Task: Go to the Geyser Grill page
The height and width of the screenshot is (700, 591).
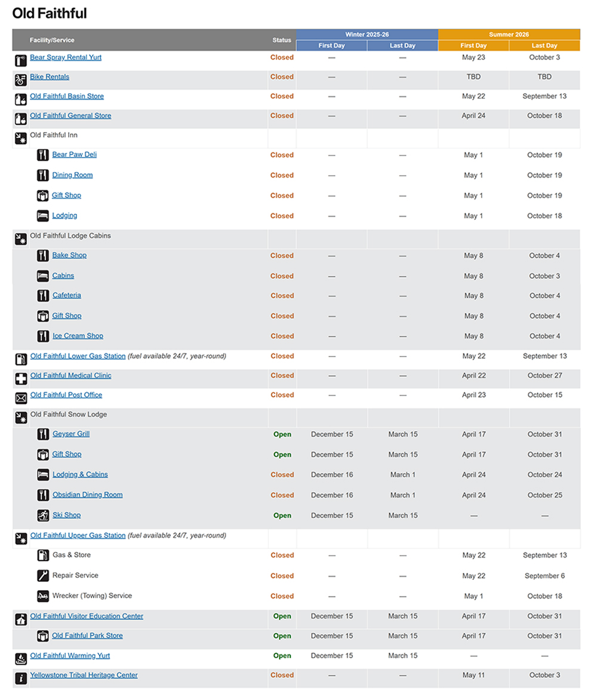Action: tap(71, 434)
